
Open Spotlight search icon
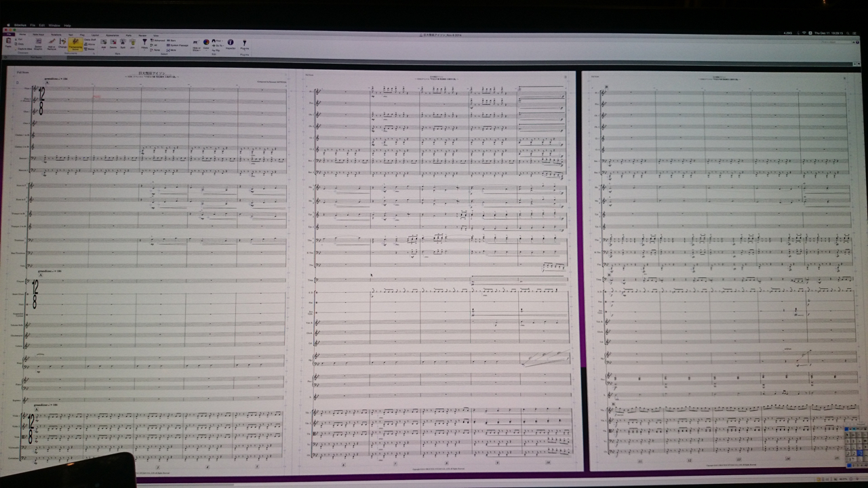tap(848, 33)
